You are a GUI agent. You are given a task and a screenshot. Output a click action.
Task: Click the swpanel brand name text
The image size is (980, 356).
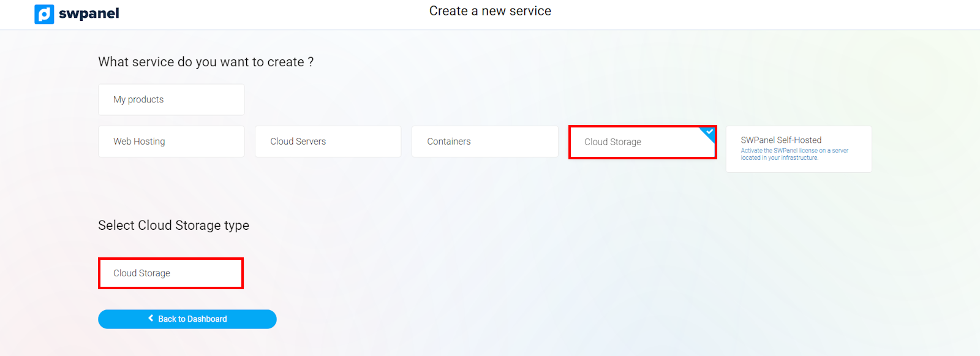(89, 13)
